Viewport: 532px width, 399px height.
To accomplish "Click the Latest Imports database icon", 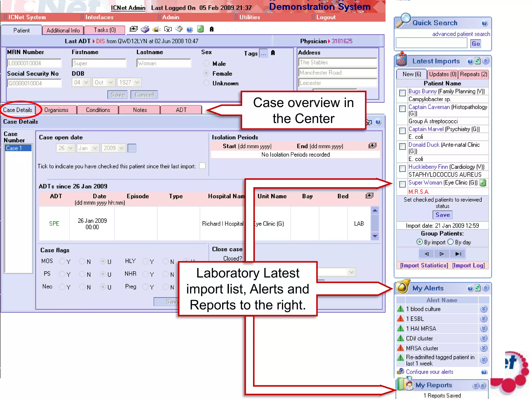I will tap(402, 59).
